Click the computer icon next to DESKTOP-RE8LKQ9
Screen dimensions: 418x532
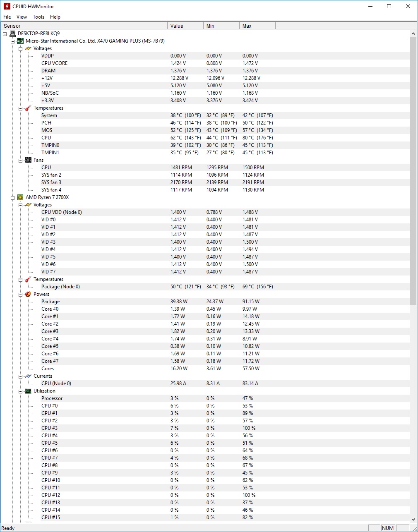click(x=12, y=34)
